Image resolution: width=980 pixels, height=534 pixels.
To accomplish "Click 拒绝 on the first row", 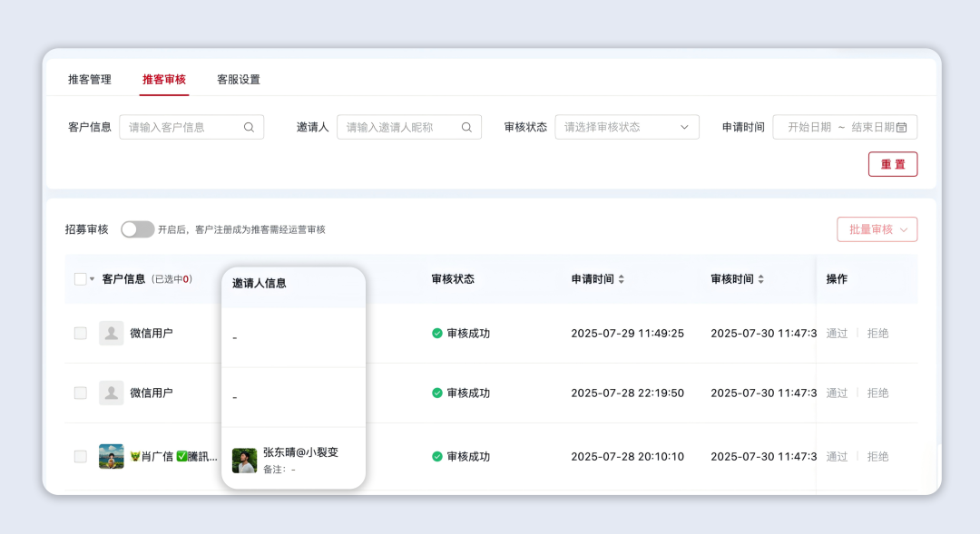I will pyautogui.click(x=877, y=333).
